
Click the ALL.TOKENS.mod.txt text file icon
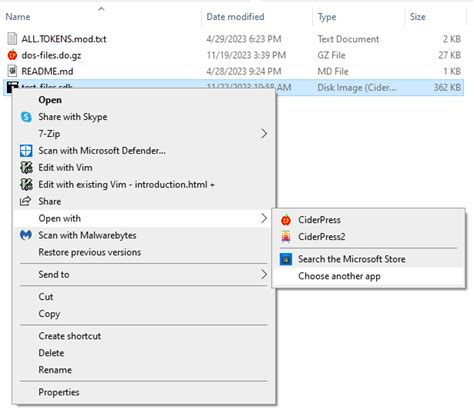click(12, 39)
